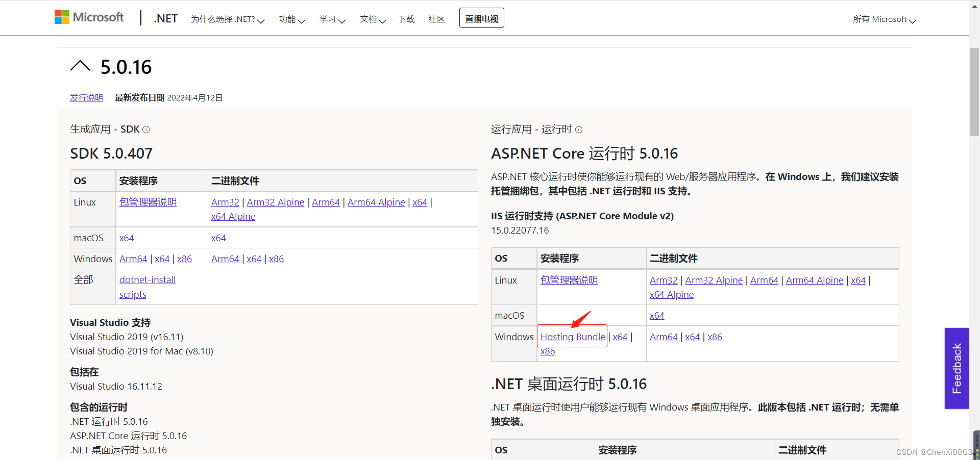Download ASP.NET Core macOS x64 binary
Viewport: 980px width, 460px height.
pos(657,315)
